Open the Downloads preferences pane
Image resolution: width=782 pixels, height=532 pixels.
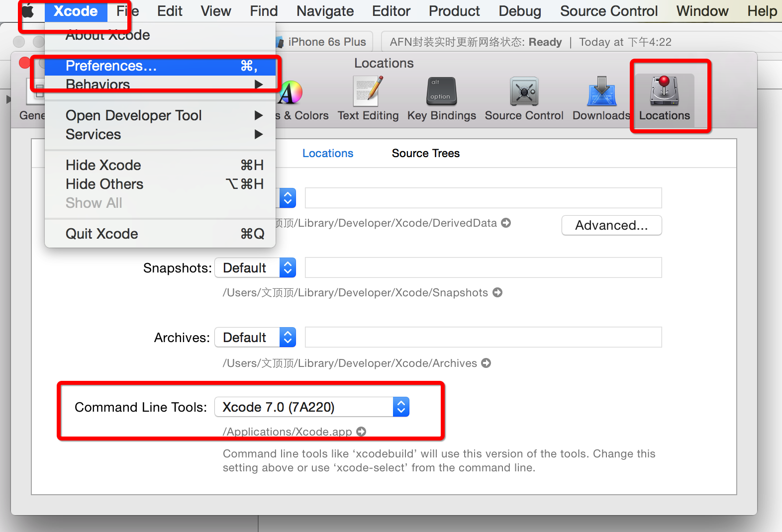tap(601, 98)
